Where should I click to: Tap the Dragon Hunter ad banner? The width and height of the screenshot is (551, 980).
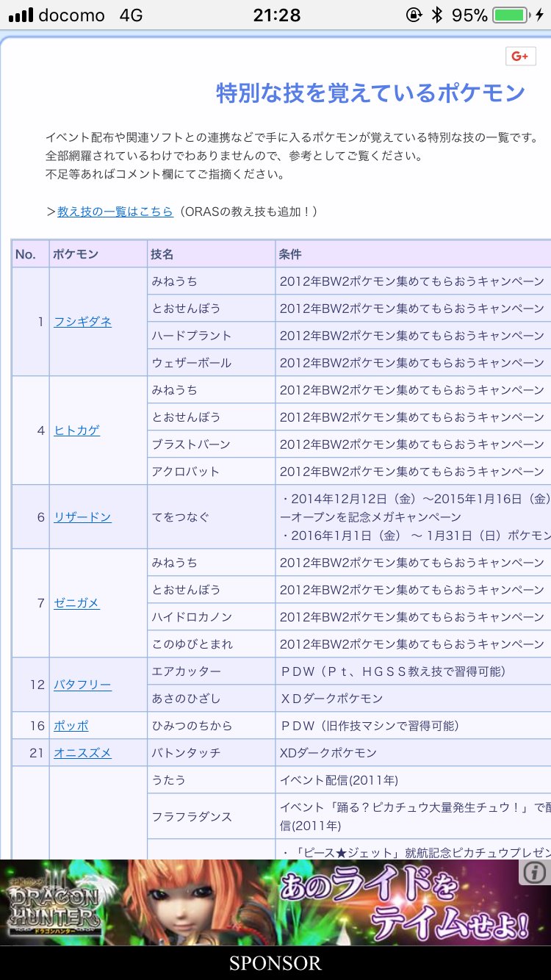tap(275, 903)
